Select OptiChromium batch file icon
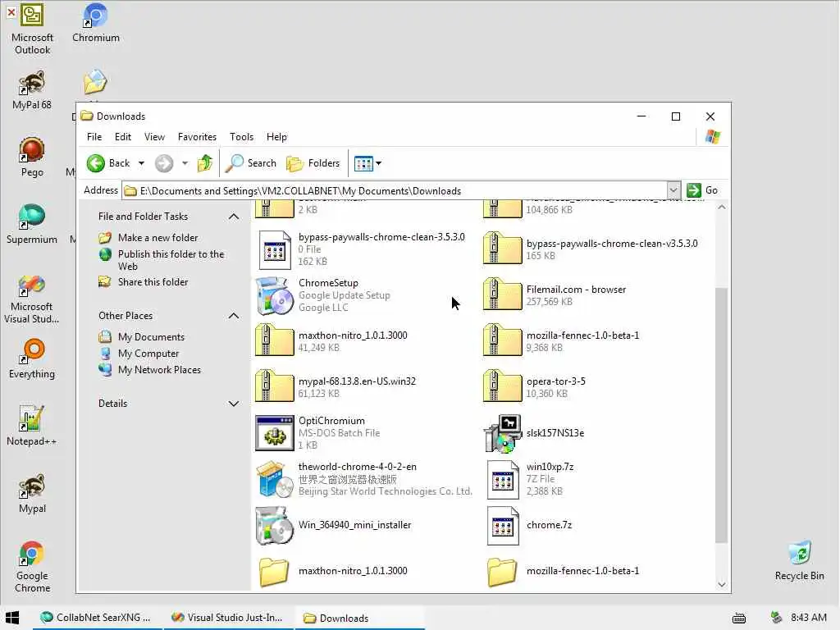 [274, 433]
